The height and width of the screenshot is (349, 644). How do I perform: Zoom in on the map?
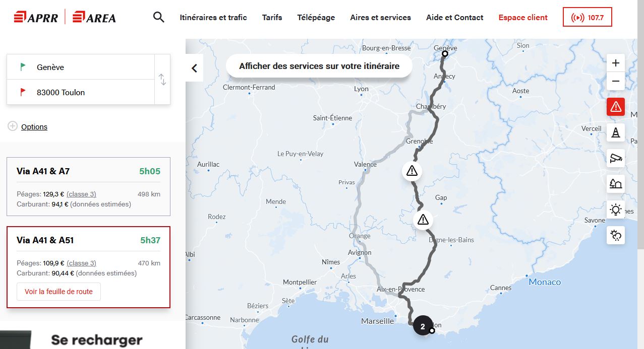[x=615, y=63]
